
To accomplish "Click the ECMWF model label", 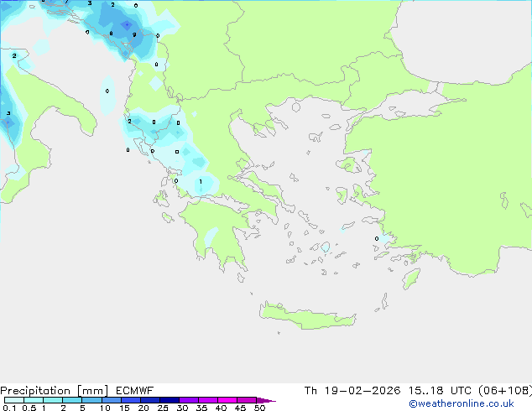I will click(135, 391).
